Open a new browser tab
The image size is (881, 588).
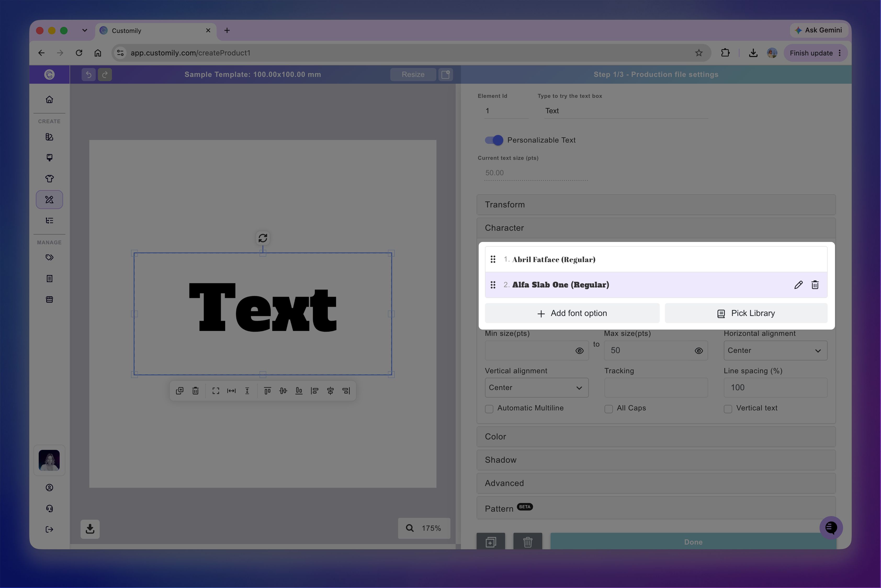(x=227, y=30)
